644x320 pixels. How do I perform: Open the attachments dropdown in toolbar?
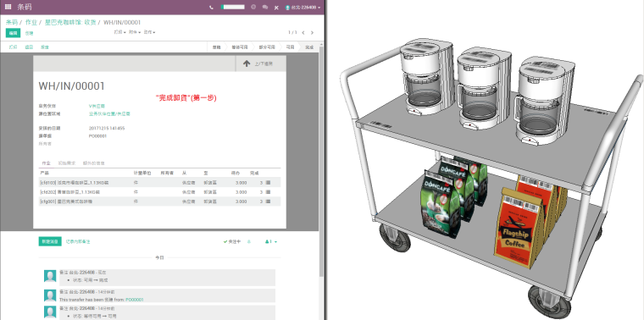click(x=135, y=32)
